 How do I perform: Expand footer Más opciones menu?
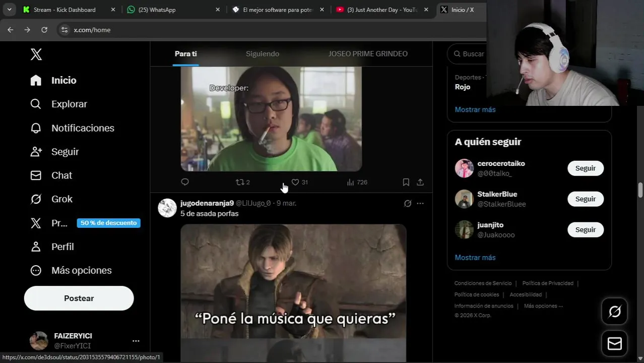pyautogui.click(x=543, y=306)
